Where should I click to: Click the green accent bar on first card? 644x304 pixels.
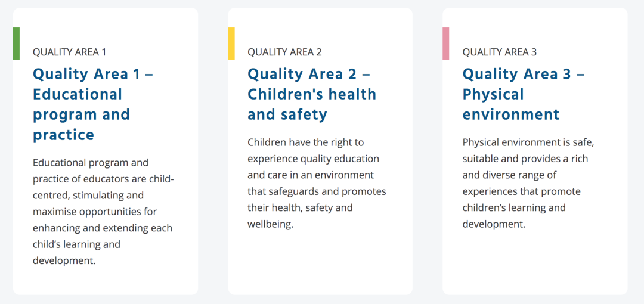coord(17,44)
